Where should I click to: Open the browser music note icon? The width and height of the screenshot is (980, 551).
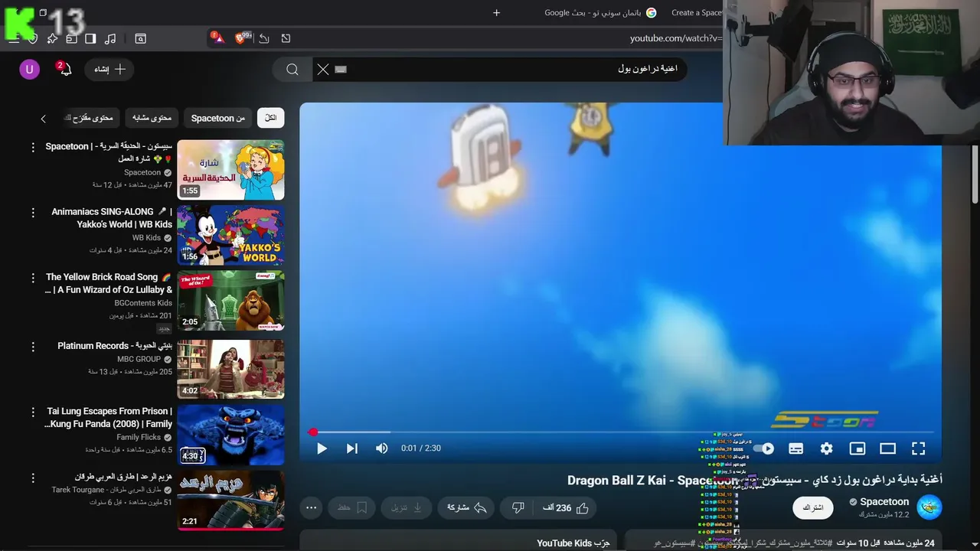[110, 38]
